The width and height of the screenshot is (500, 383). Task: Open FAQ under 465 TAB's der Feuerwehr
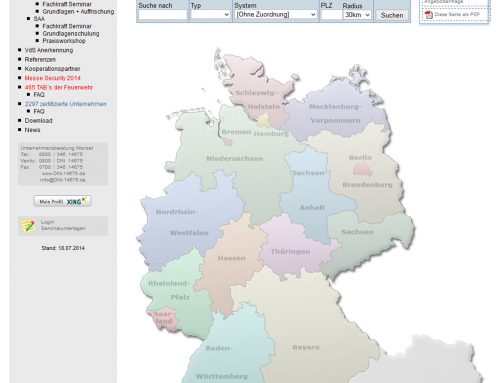(39, 95)
